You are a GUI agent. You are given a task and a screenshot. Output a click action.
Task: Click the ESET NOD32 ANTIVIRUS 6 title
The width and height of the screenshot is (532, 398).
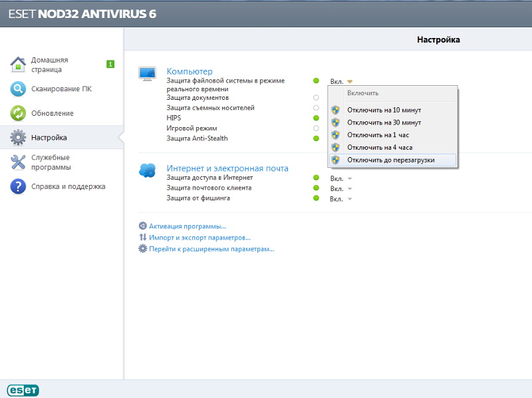coord(82,14)
